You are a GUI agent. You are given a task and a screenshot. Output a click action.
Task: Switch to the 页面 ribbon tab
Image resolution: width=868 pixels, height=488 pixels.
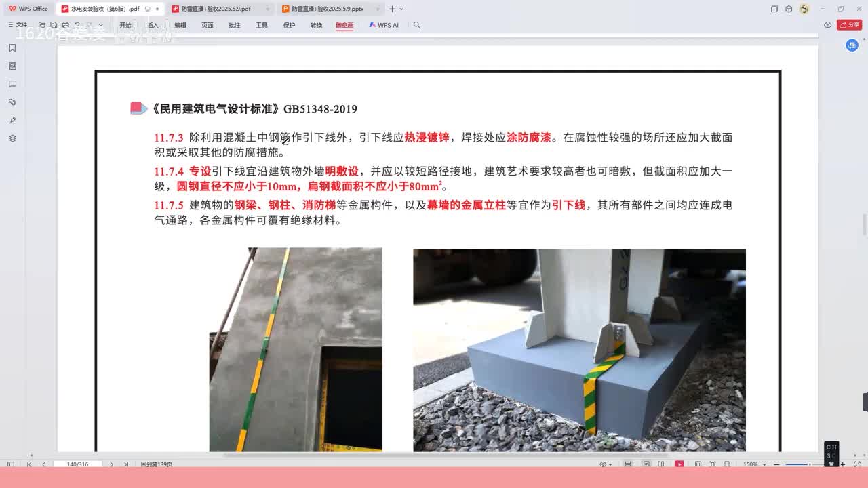(x=208, y=25)
